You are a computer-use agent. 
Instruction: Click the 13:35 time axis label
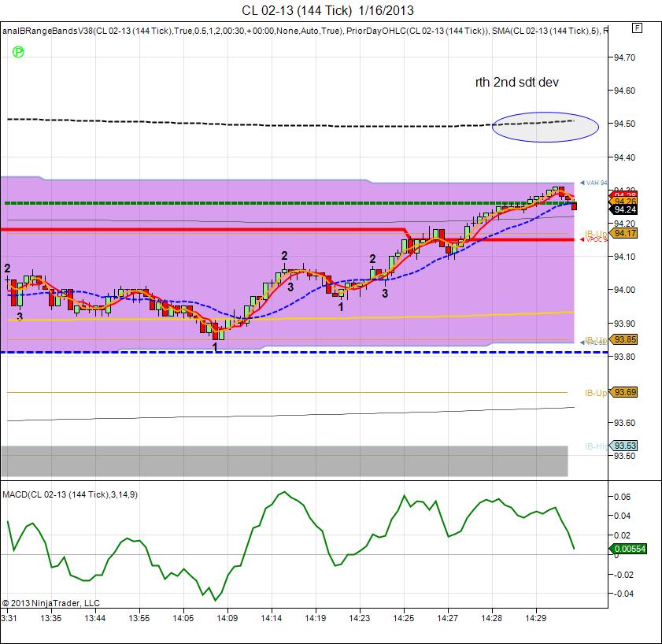coord(50,618)
